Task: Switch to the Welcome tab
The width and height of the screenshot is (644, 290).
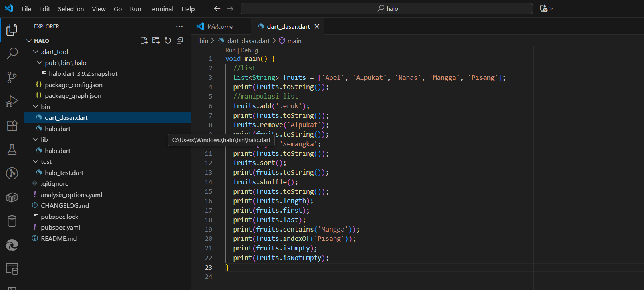Action: (x=220, y=26)
